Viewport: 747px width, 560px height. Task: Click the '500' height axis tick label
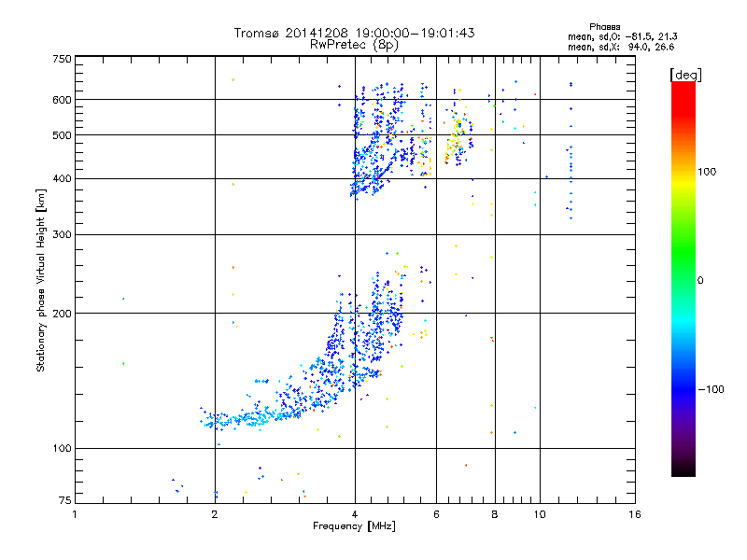62,135
